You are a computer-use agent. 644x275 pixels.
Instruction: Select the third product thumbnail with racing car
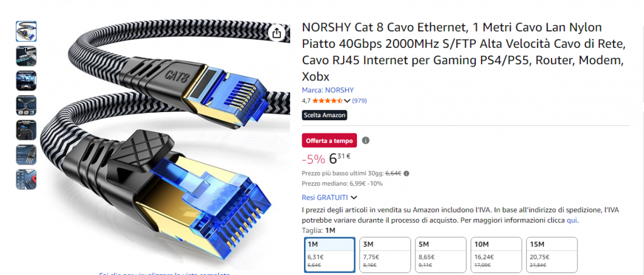[x=26, y=81]
